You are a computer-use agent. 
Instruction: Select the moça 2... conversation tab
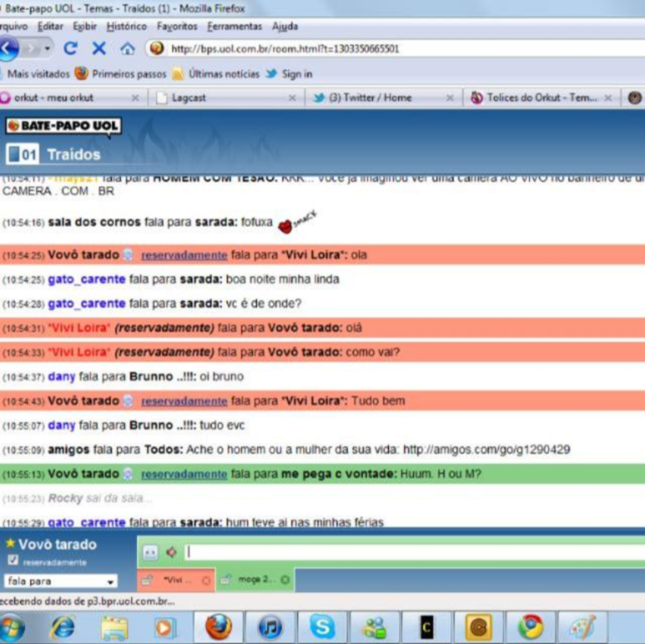[x=255, y=580]
